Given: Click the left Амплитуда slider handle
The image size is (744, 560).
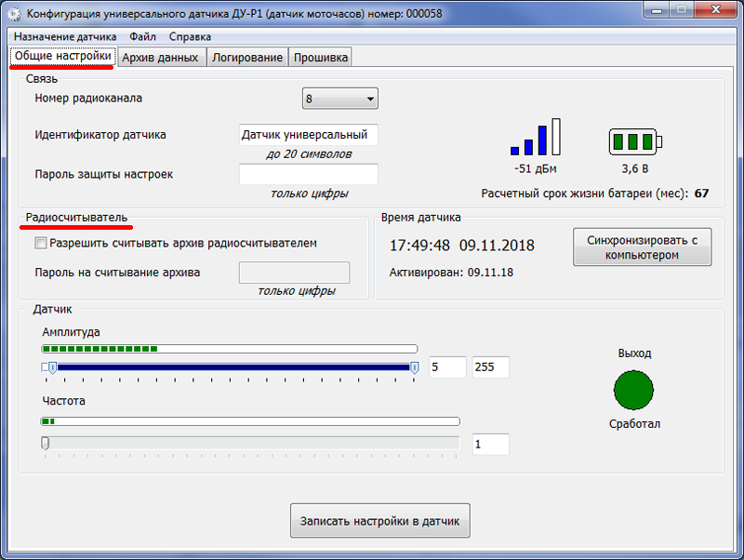Looking at the screenshot, I should [x=52, y=367].
